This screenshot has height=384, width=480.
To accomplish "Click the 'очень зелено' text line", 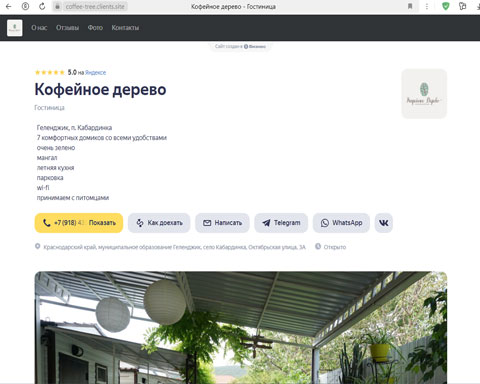I will [x=56, y=147].
